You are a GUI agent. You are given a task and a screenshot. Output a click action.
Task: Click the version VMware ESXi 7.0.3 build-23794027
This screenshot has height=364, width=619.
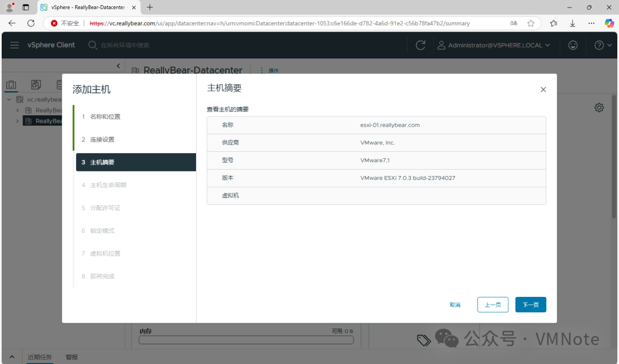408,178
